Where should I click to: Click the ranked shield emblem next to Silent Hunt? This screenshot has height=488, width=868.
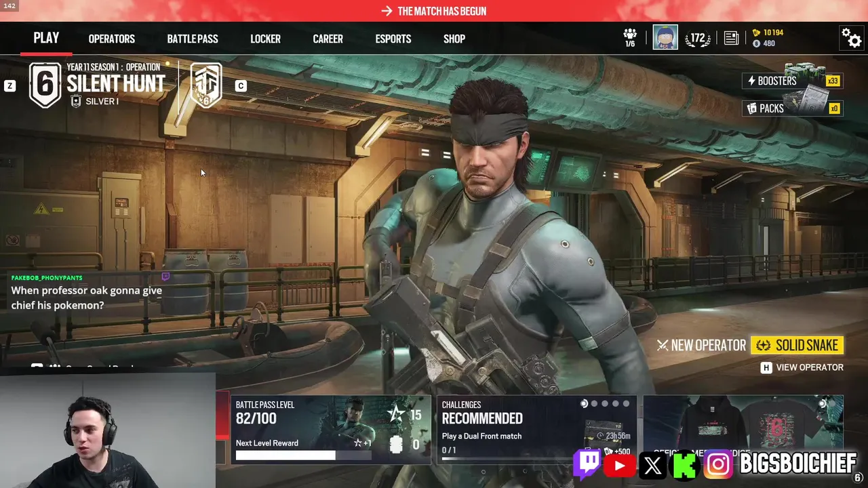pos(205,85)
